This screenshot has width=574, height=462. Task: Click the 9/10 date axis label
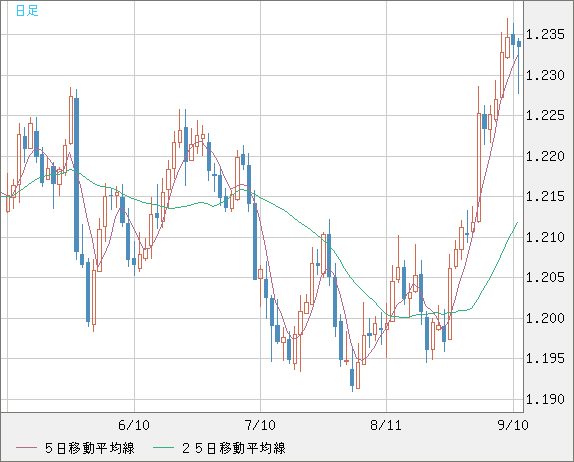click(x=513, y=425)
